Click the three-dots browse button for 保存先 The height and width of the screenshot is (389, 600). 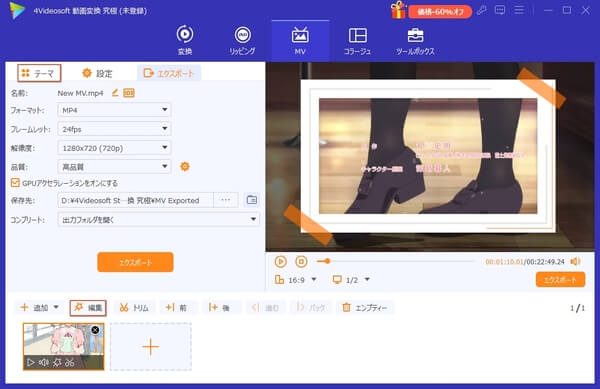[226, 200]
